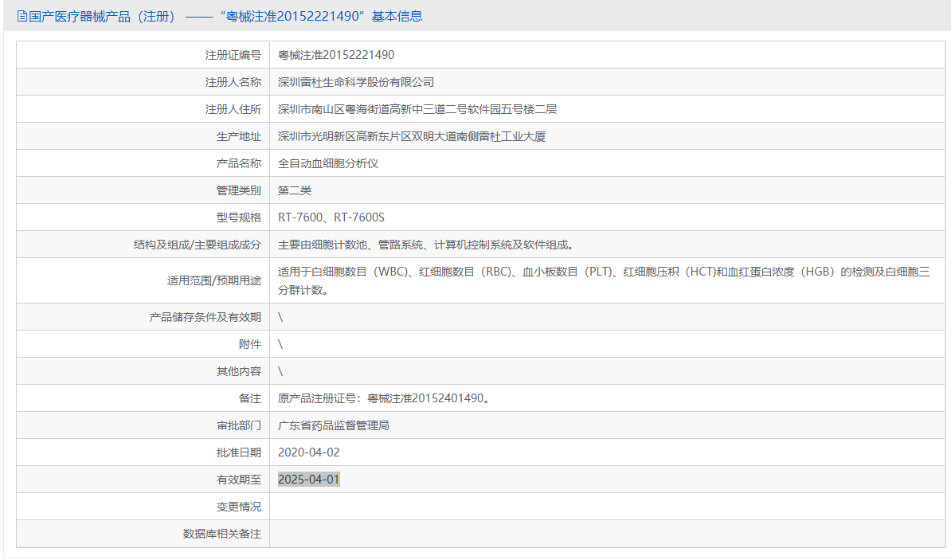Screen dimensions: 951x560
Task: Click the 产品储存条件及有效期 label
Action: [x=205, y=317]
